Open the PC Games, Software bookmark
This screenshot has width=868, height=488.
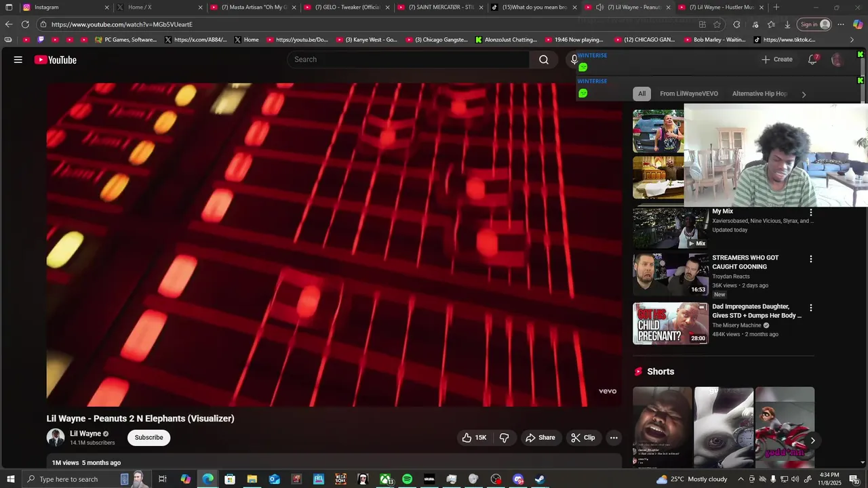(x=126, y=40)
